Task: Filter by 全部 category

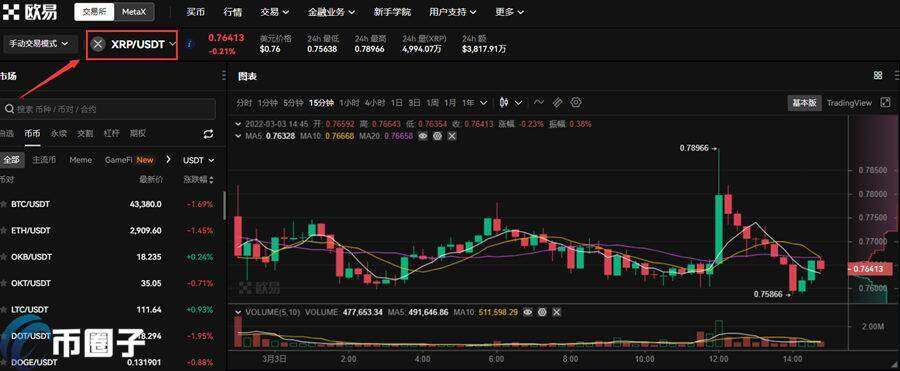Action: 11,160
